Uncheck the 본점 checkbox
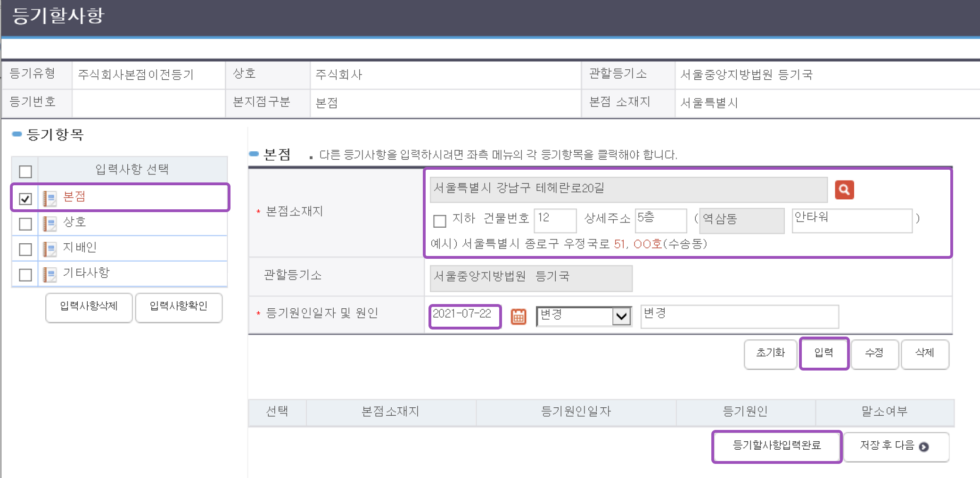Viewport: 980px width, 478px height. pyautogui.click(x=25, y=198)
